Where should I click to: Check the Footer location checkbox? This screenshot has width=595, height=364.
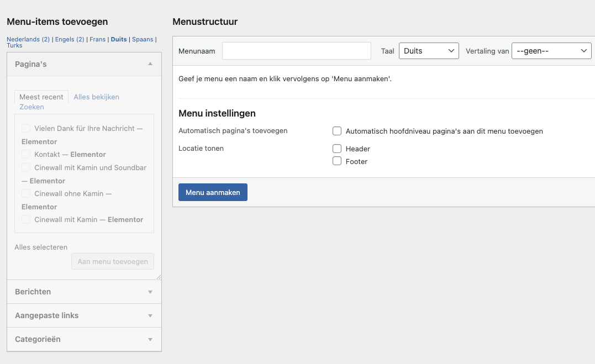(x=337, y=161)
